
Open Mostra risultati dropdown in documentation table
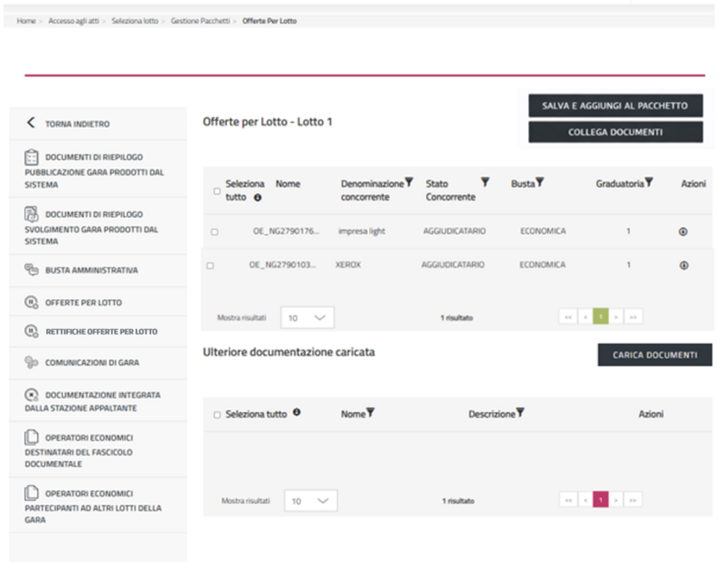(x=310, y=500)
